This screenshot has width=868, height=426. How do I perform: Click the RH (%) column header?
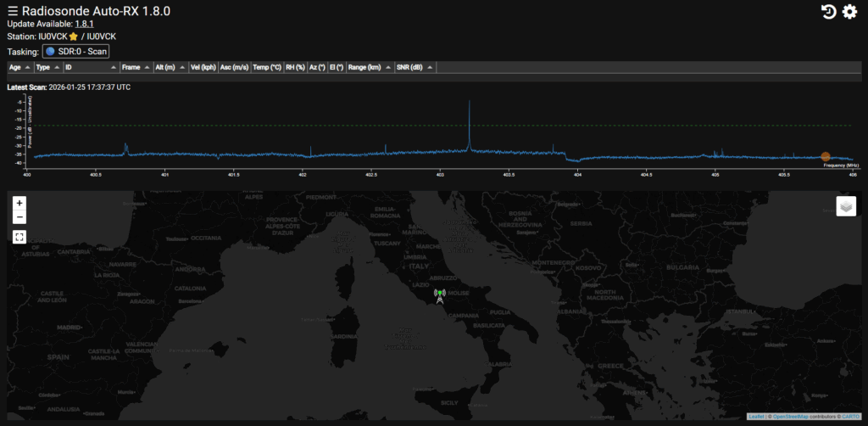[296, 67]
